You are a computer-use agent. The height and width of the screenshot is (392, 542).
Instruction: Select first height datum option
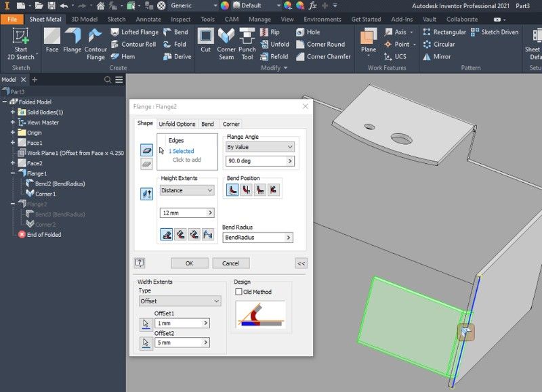pos(167,234)
